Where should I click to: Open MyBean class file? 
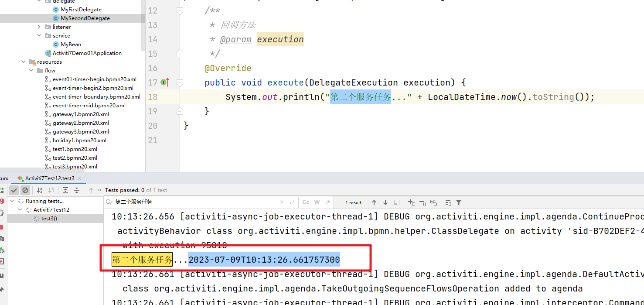coord(71,45)
